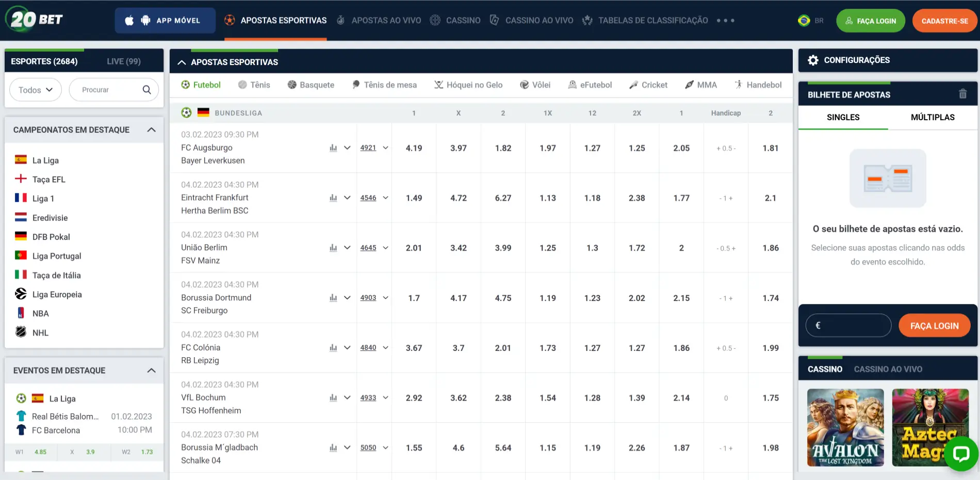This screenshot has width=980, height=480.
Task: Click the Brazil flag language icon
Action: (x=803, y=20)
